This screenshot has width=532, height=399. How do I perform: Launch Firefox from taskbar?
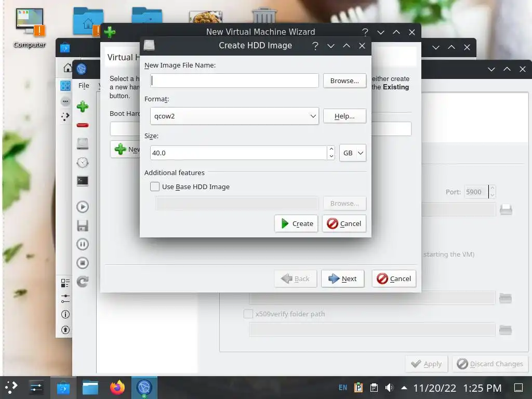pyautogui.click(x=117, y=388)
